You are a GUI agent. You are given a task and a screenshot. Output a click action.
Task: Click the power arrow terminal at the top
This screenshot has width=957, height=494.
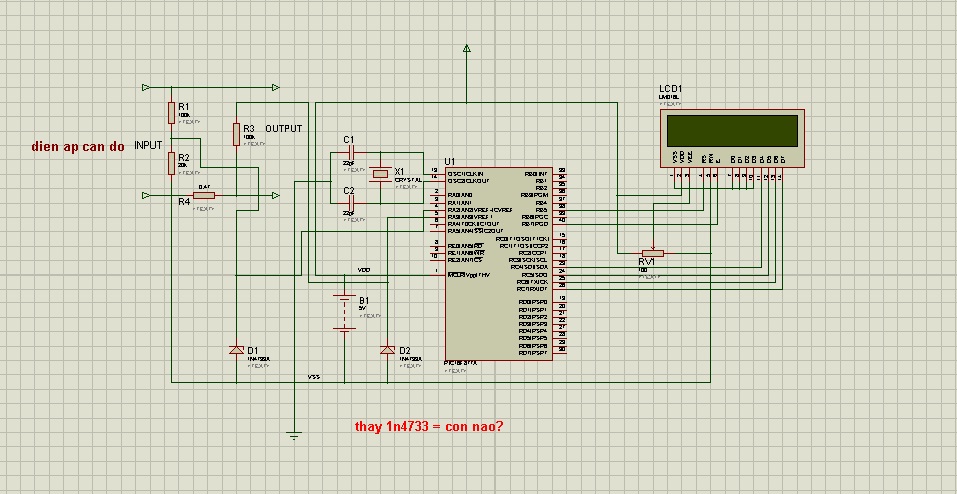467,49
